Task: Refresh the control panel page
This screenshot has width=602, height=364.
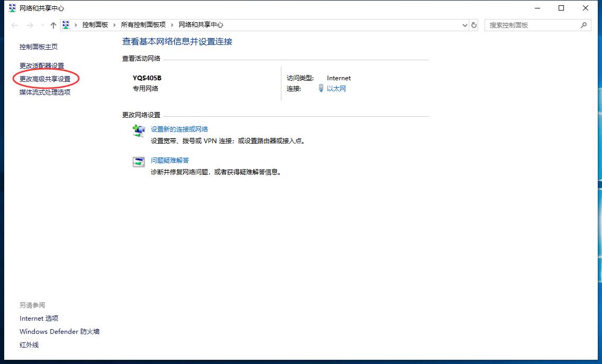Action: (474, 25)
